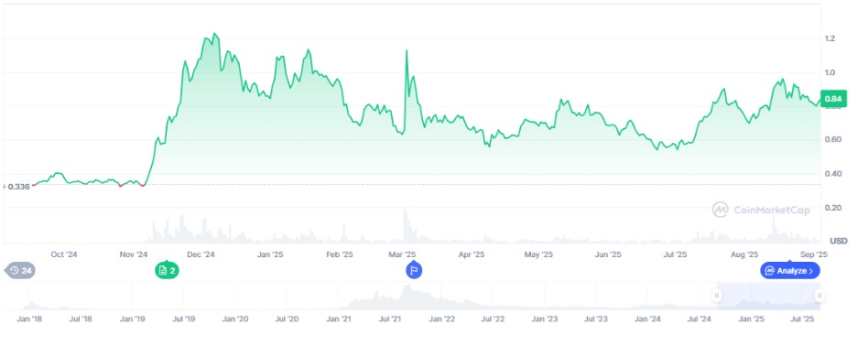The height and width of the screenshot is (346, 868).
Task: Click Jan '24 on the overview timeline
Action: 647,319
